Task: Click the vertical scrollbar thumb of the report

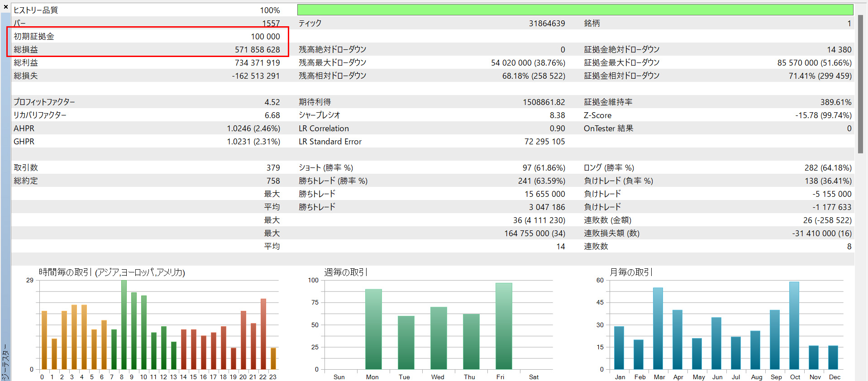Action: coord(860,84)
